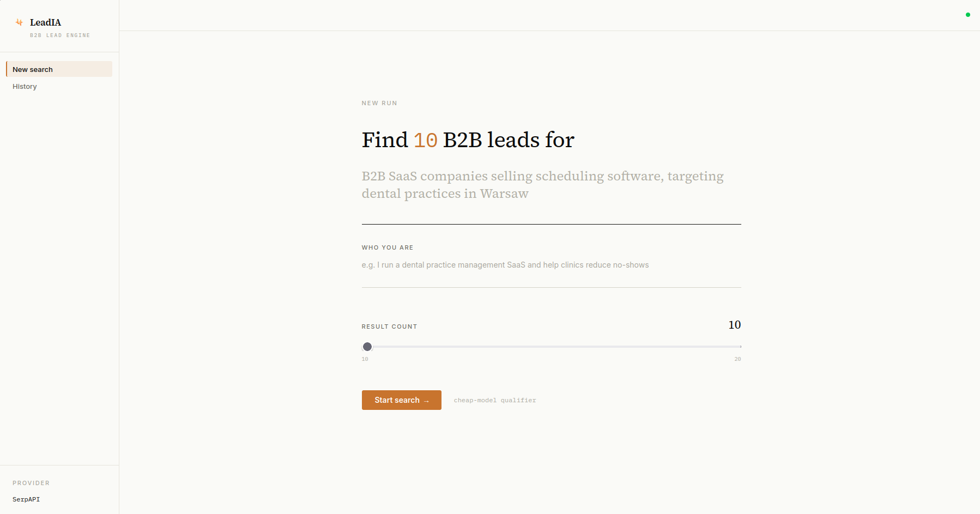980x514 pixels.
Task: Click the 'Who you are' input field
Action: coord(551,271)
